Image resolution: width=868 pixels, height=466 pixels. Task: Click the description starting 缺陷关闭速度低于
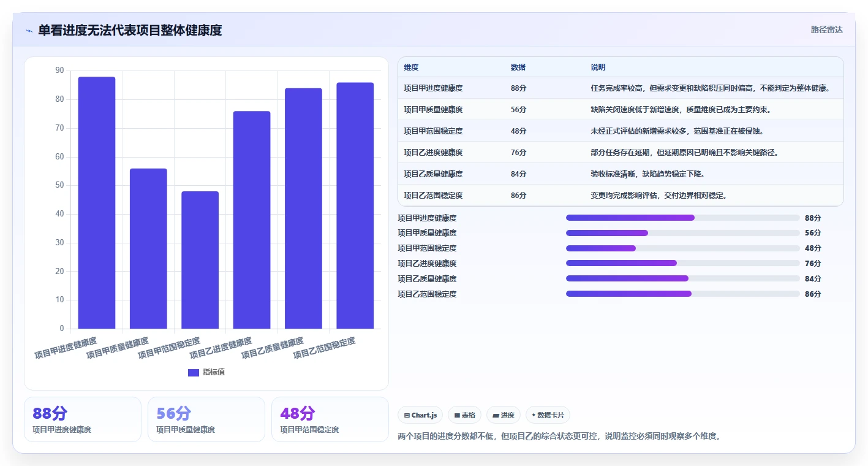[x=681, y=110]
